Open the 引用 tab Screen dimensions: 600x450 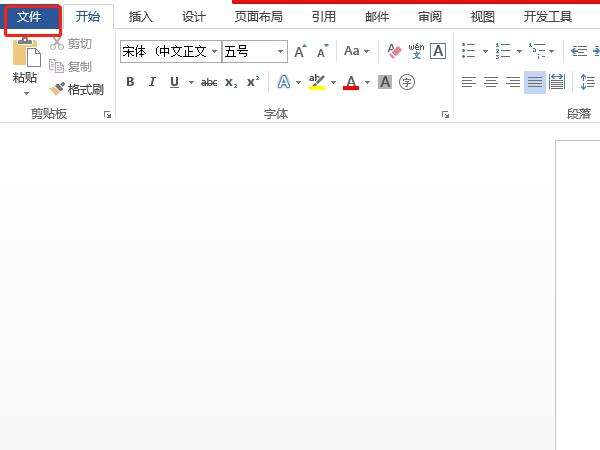coord(324,16)
